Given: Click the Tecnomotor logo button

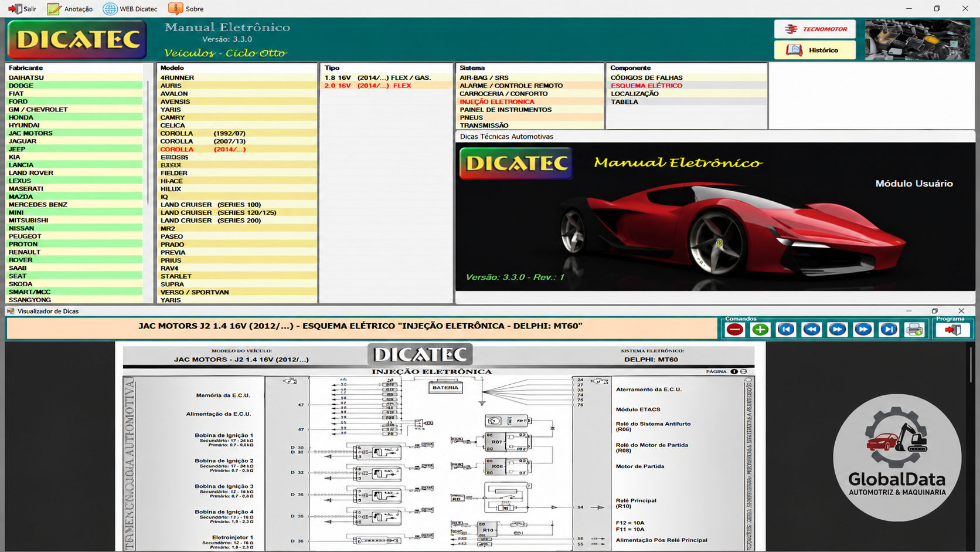Looking at the screenshot, I should coord(815,29).
